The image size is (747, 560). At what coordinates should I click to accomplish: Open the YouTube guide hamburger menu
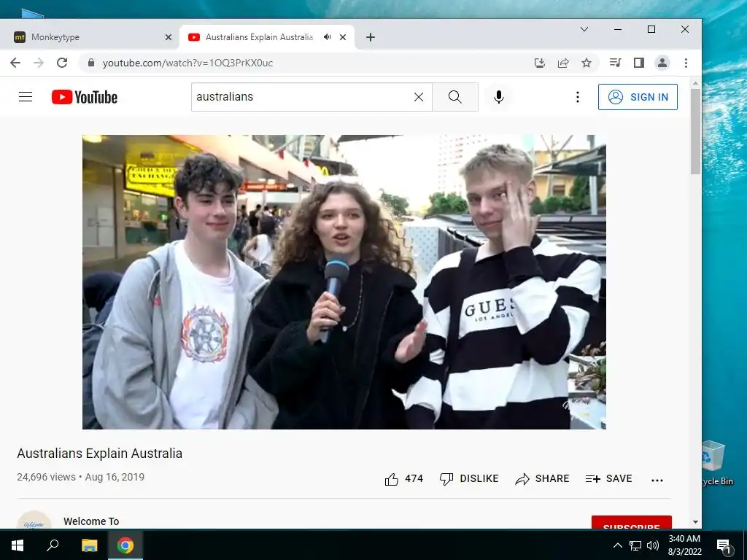(x=26, y=97)
